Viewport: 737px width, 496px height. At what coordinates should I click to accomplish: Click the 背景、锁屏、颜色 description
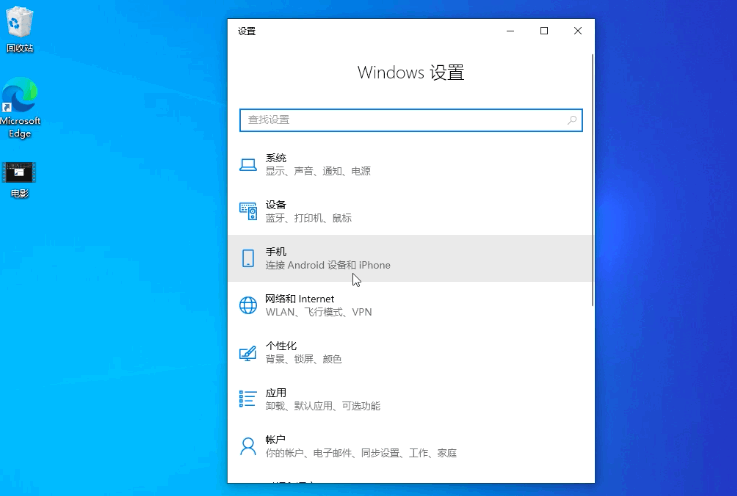(304, 359)
